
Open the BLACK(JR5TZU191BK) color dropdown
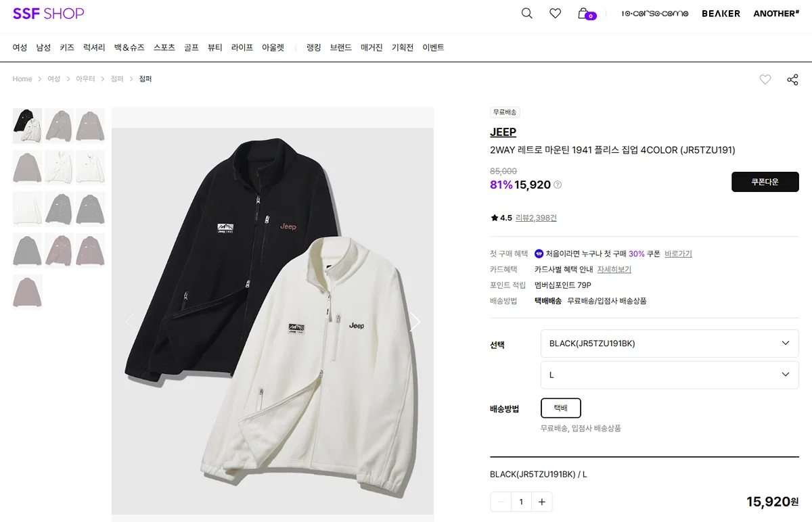tap(670, 343)
